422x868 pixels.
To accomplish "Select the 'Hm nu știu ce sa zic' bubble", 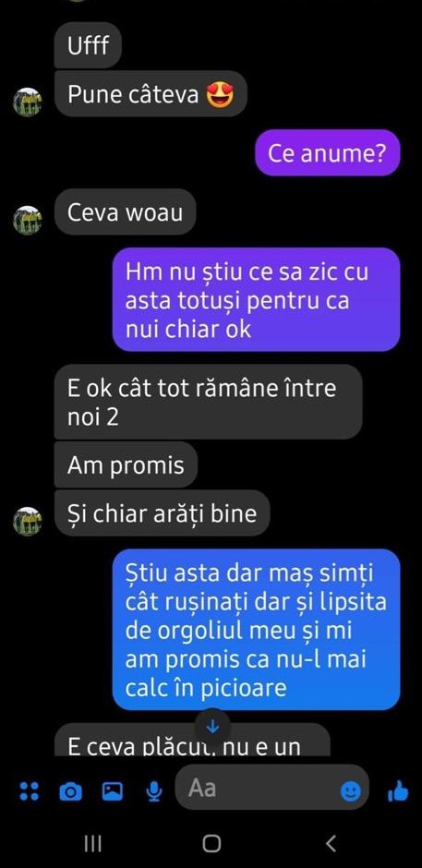I will [257, 299].
